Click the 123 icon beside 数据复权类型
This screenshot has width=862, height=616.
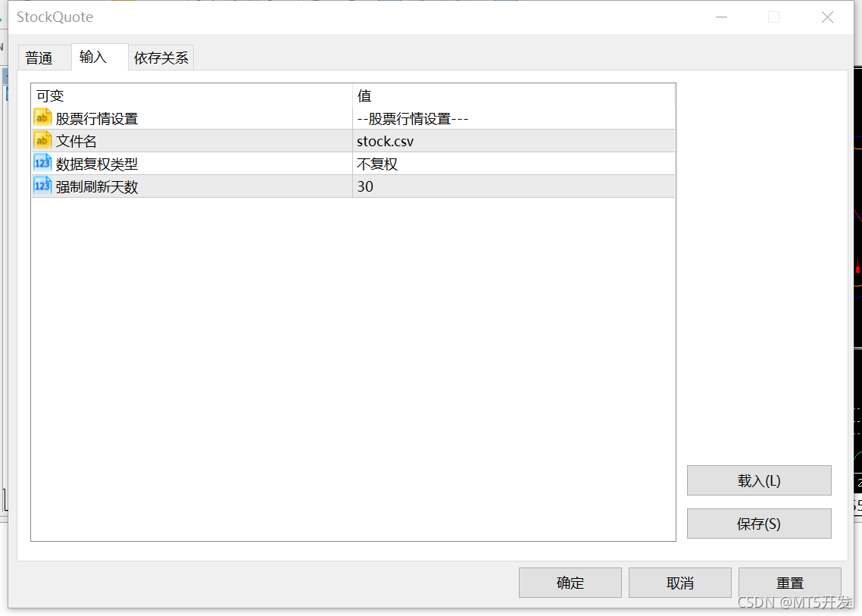pos(42,163)
